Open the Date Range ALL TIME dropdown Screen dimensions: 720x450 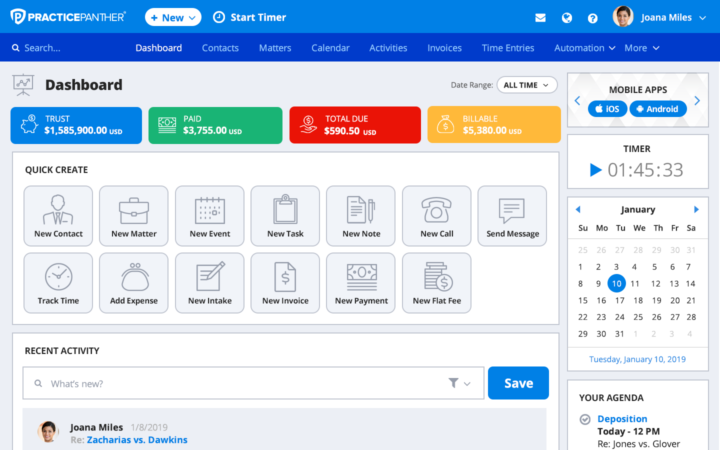coord(527,85)
